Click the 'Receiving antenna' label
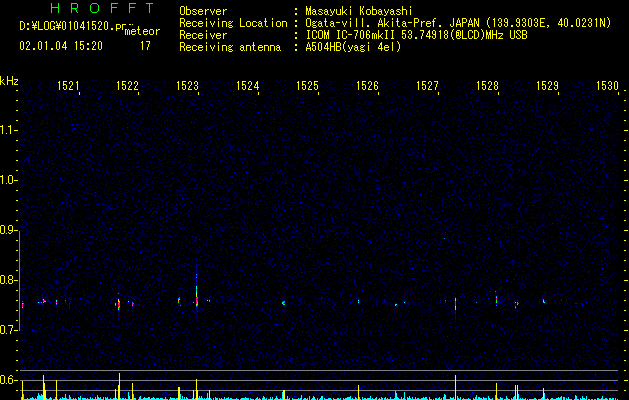 pyautogui.click(x=230, y=47)
